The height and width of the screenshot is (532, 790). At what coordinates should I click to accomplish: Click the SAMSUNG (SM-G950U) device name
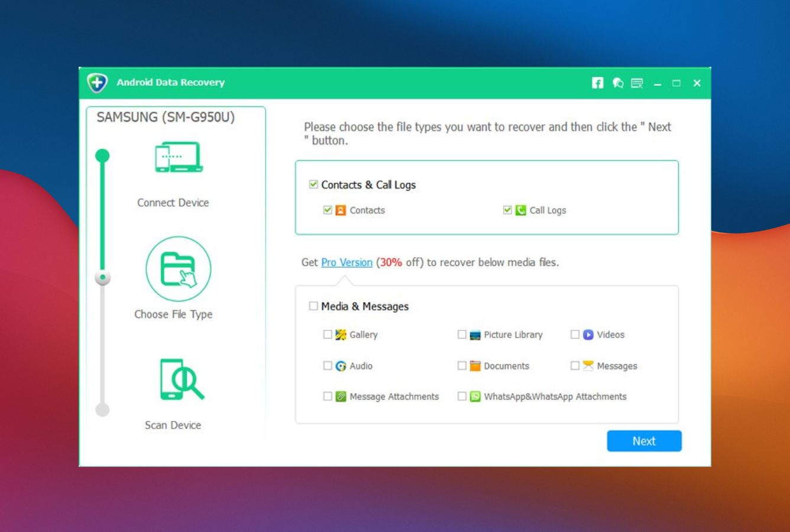click(166, 117)
